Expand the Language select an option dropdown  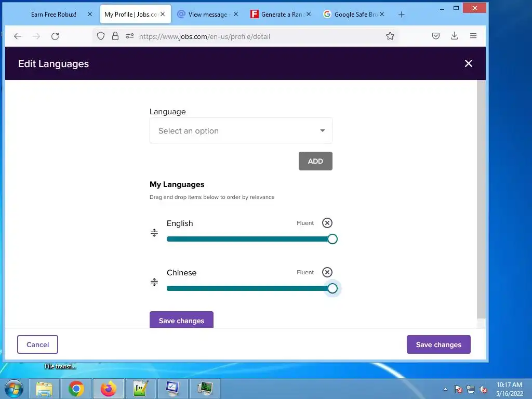241,130
